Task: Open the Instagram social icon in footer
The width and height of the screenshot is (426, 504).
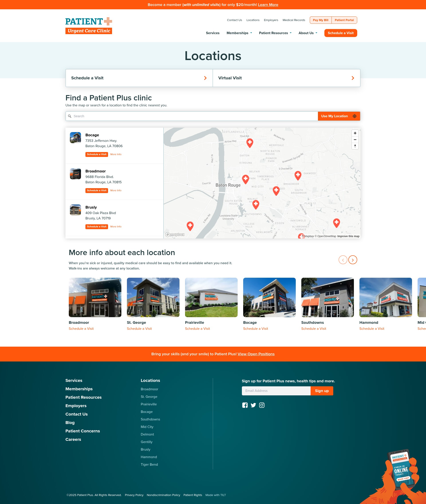Action: pyautogui.click(x=262, y=405)
